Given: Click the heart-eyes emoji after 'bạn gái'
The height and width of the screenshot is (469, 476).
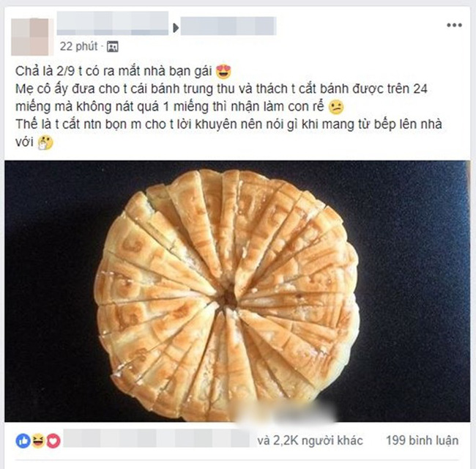Looking at the screenshot, I should (223, 72).
